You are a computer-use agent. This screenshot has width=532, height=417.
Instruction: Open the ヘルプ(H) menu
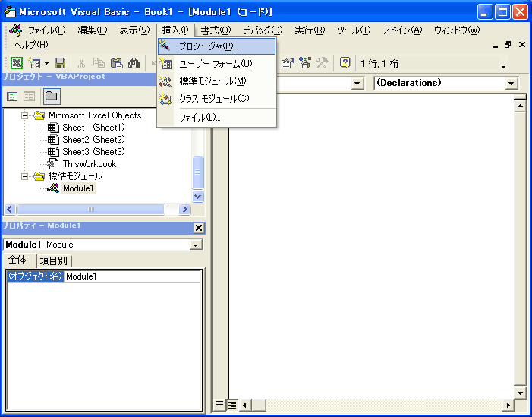(x=31, y=45)
